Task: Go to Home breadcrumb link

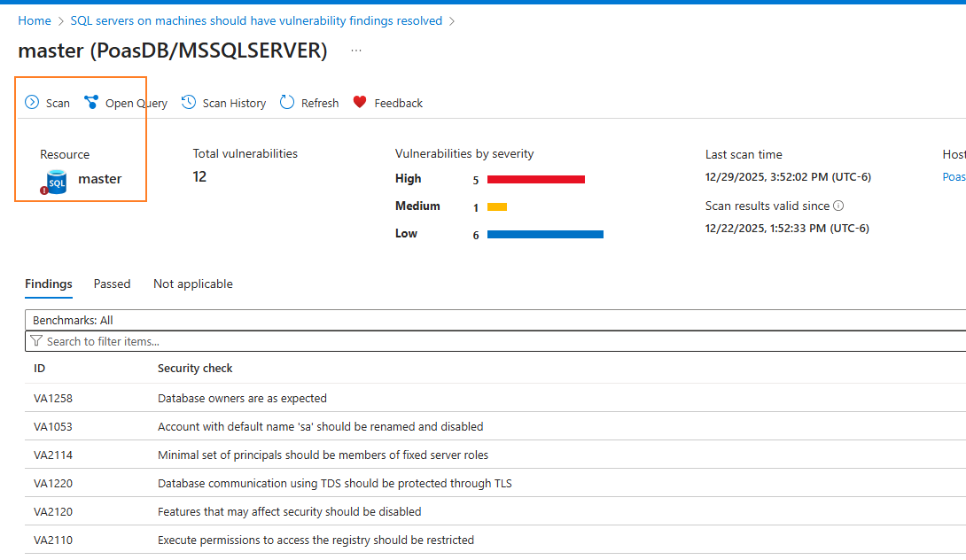Action: click(35, 21)
